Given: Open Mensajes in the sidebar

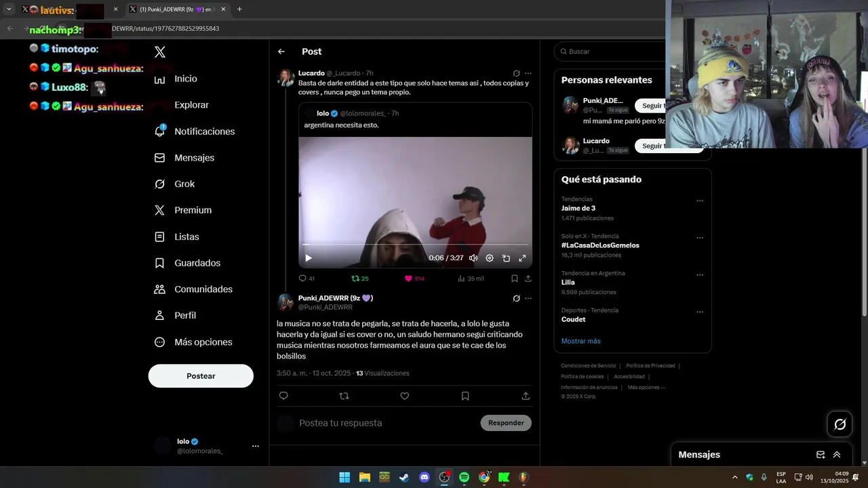Looking at the screenshot, I should pyautogui.click(x=184, y=157).
